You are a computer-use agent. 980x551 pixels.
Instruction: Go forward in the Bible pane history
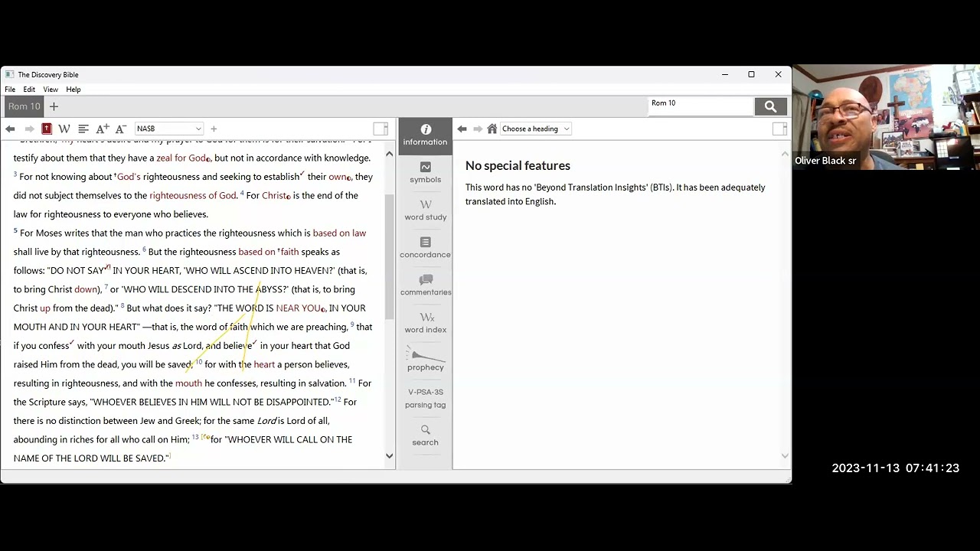click(x=29, y=129)
